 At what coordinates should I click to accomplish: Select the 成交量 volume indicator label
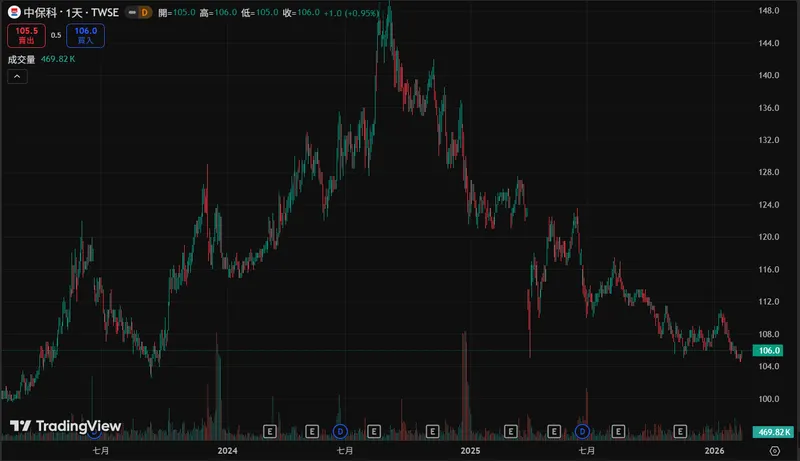click(x=21, y=59)
